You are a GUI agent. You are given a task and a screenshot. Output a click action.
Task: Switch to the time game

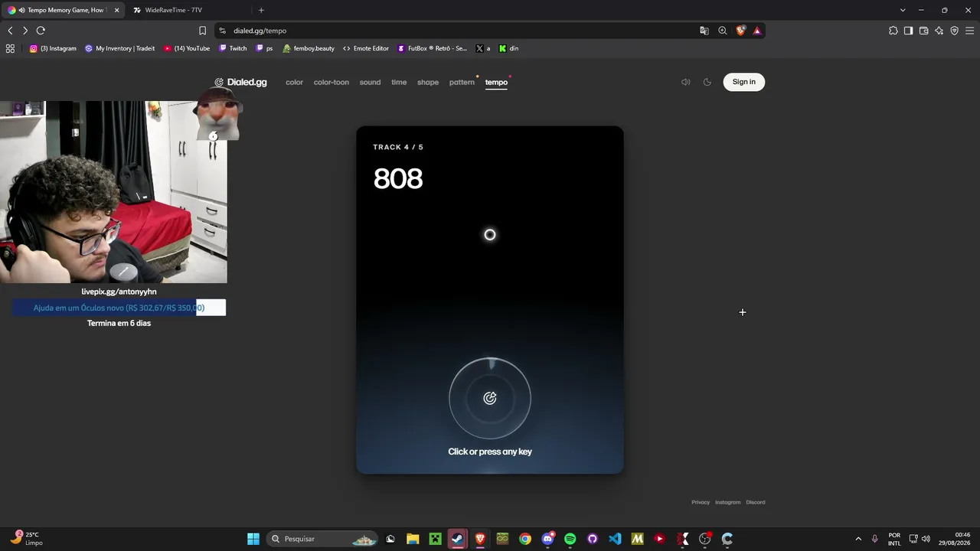[x=399, y=82]
